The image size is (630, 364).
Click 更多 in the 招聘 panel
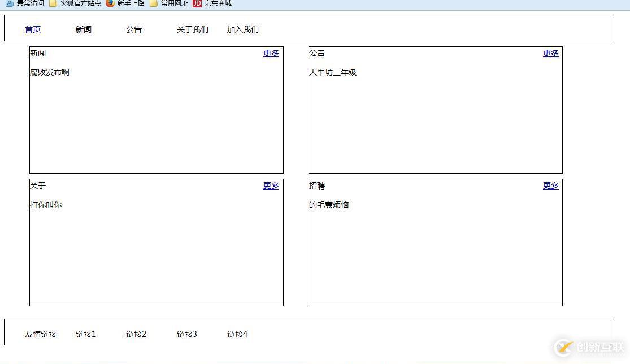coord(551,186)
